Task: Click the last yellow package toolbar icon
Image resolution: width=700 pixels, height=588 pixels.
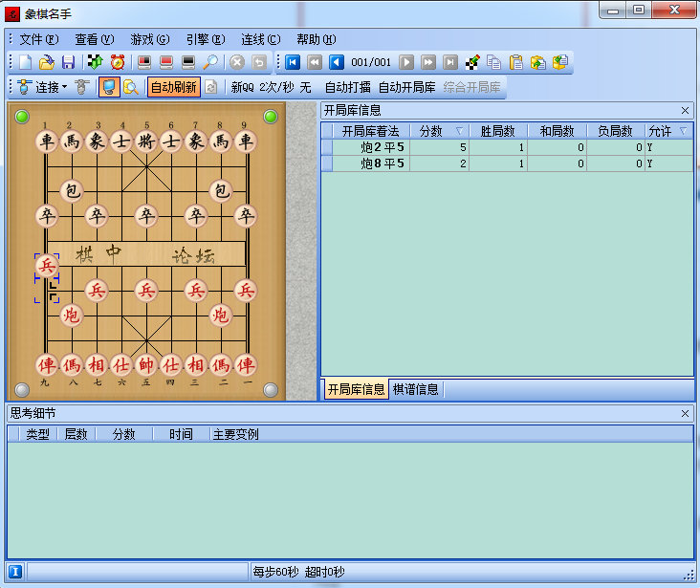Action: point(559,62)
